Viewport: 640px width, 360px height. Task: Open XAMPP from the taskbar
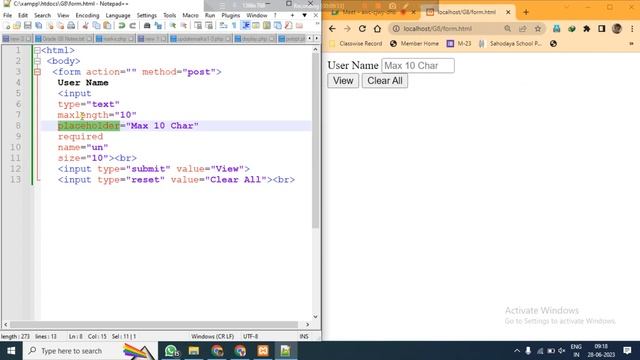(x=263, y=351)
